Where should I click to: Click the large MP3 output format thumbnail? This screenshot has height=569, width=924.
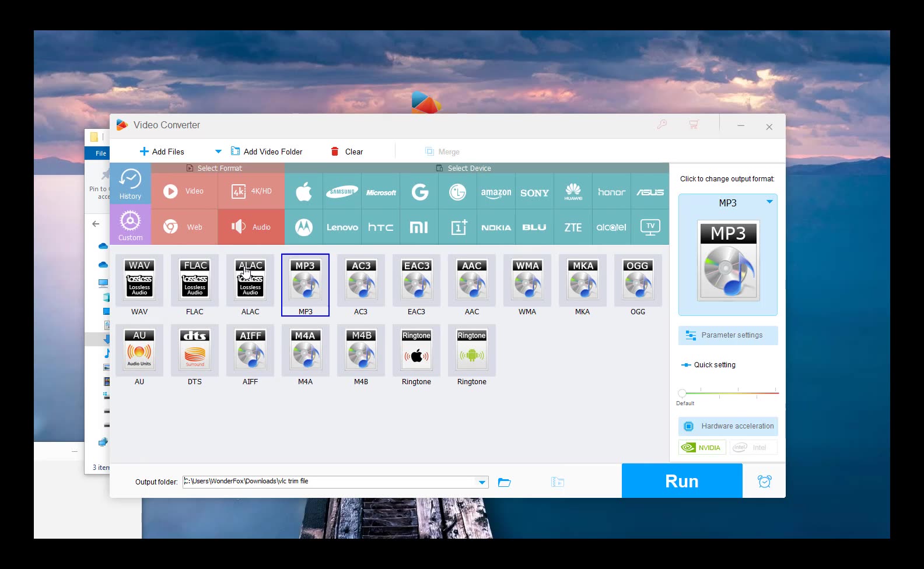[728, 261]
